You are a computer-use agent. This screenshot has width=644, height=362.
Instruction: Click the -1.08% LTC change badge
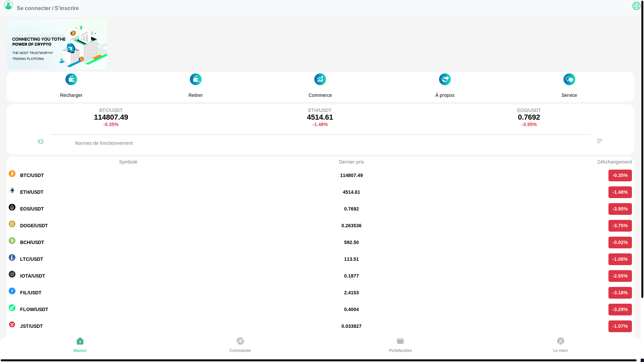[x=620, y=259]
